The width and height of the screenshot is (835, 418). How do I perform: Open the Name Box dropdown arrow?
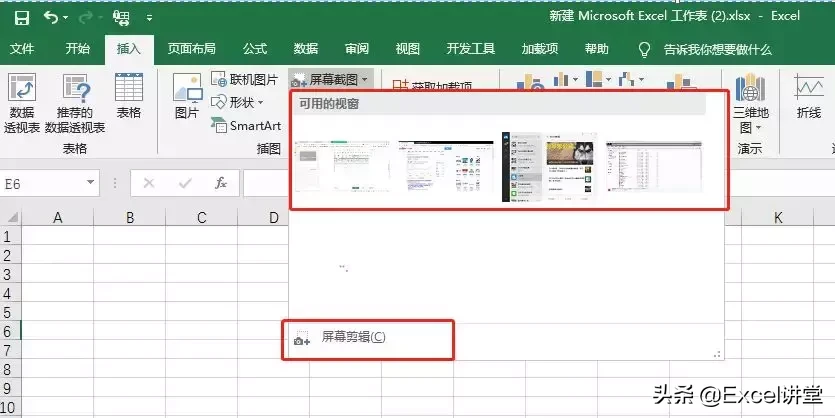point(91,183)
